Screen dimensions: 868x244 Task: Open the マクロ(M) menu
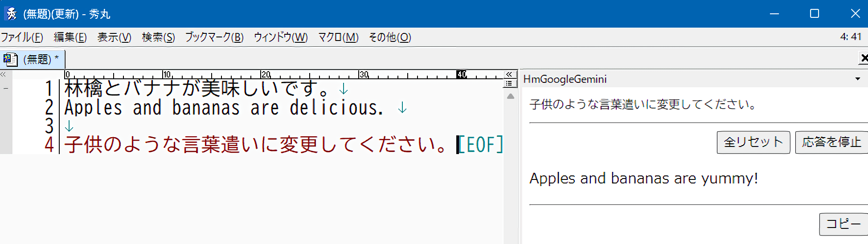tap(338, 37)
